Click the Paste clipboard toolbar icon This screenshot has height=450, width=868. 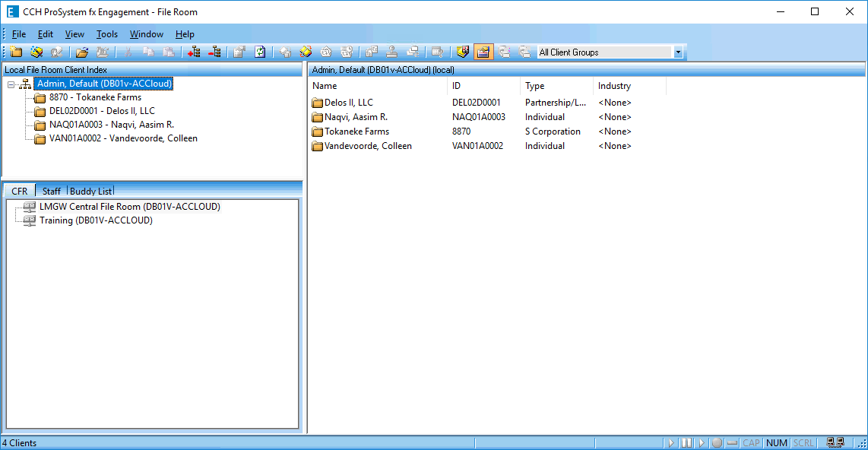point(169,52)
